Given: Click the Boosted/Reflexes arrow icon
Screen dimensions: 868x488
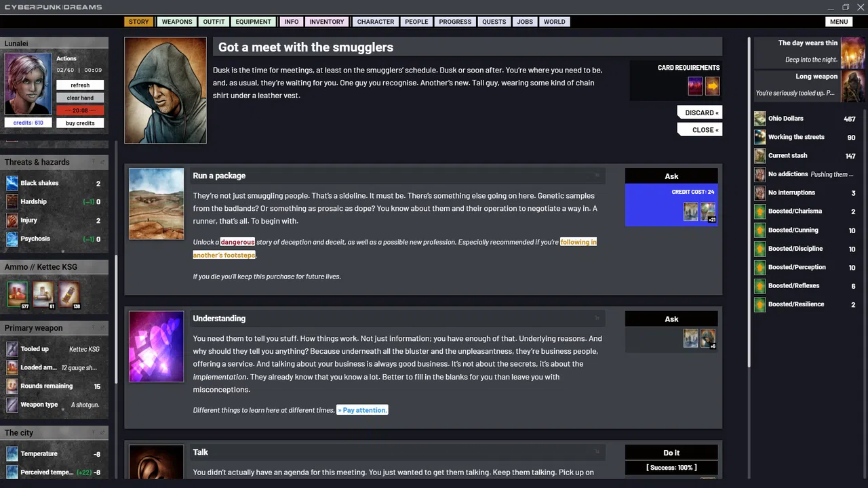Looking at the screenshot, I should point(760,286).
